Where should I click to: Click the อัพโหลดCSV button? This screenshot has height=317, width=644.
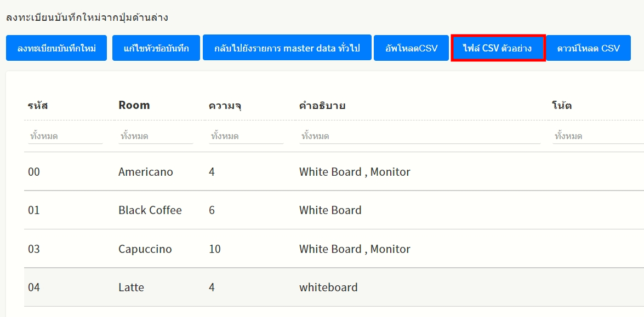pyautogui.click(x=411, y=48)
